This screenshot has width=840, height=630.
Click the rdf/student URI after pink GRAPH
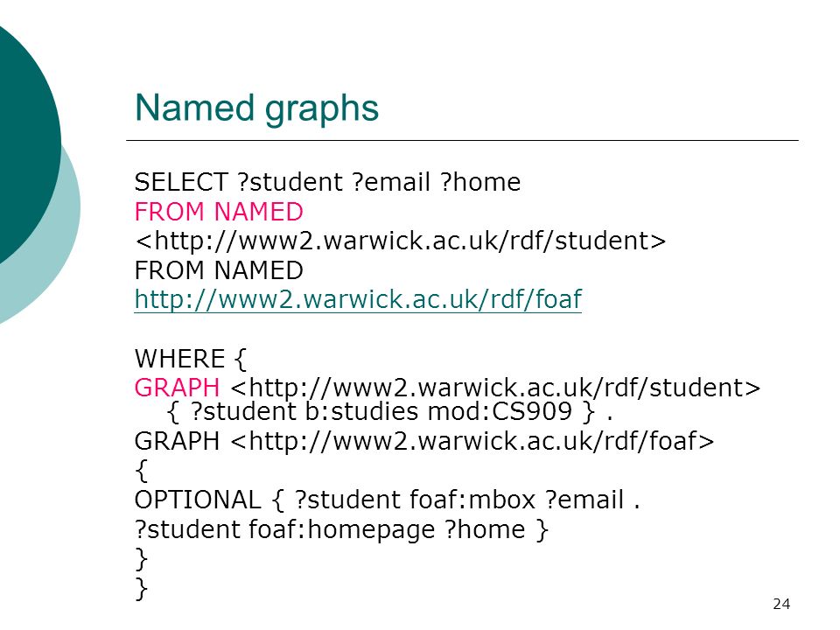coord(495,388)
